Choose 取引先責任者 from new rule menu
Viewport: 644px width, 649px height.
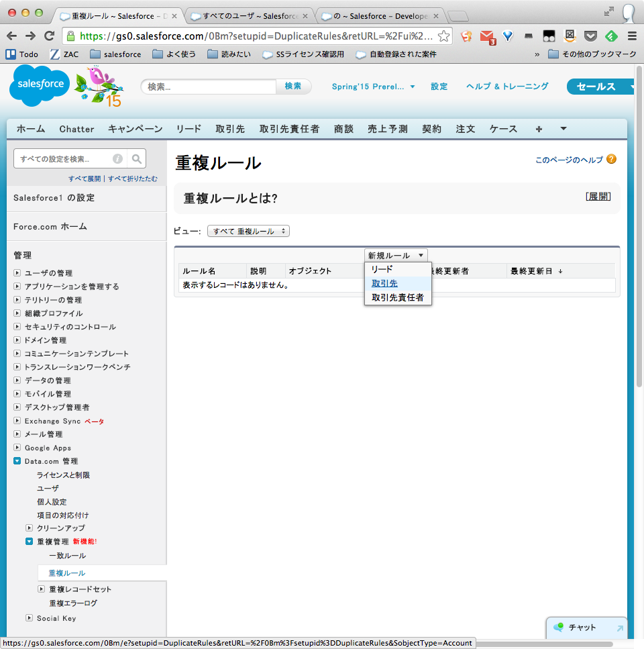point(398,297)
